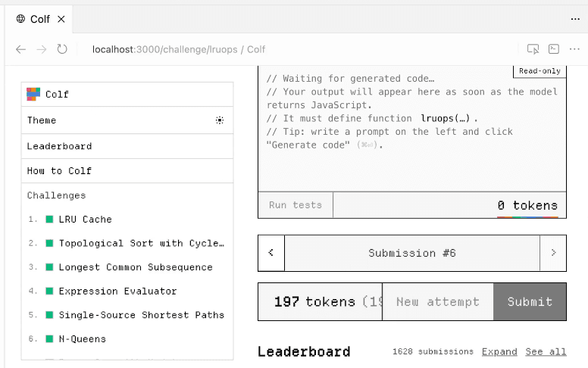Click the Run tests button
The image size is (588, 368).
point(296,204)
